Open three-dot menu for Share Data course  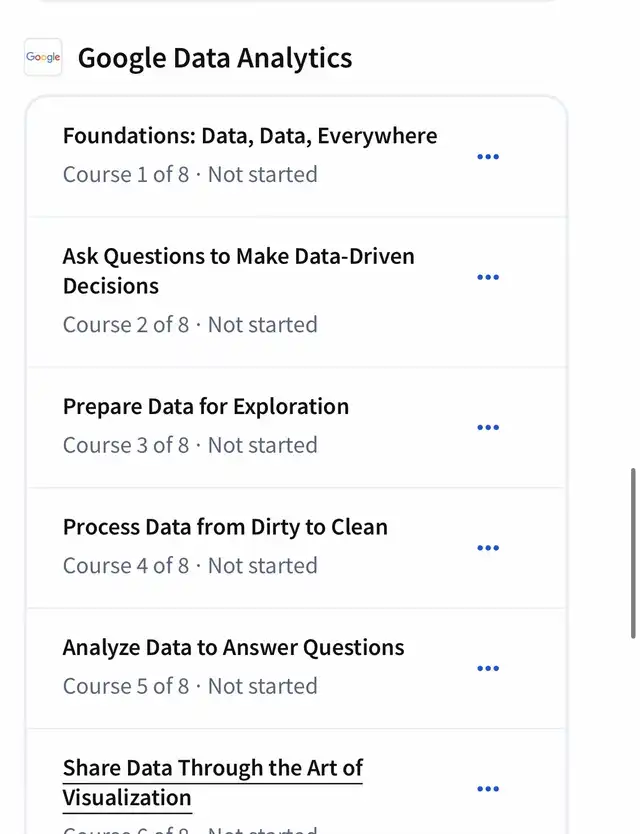pos(488,789)
